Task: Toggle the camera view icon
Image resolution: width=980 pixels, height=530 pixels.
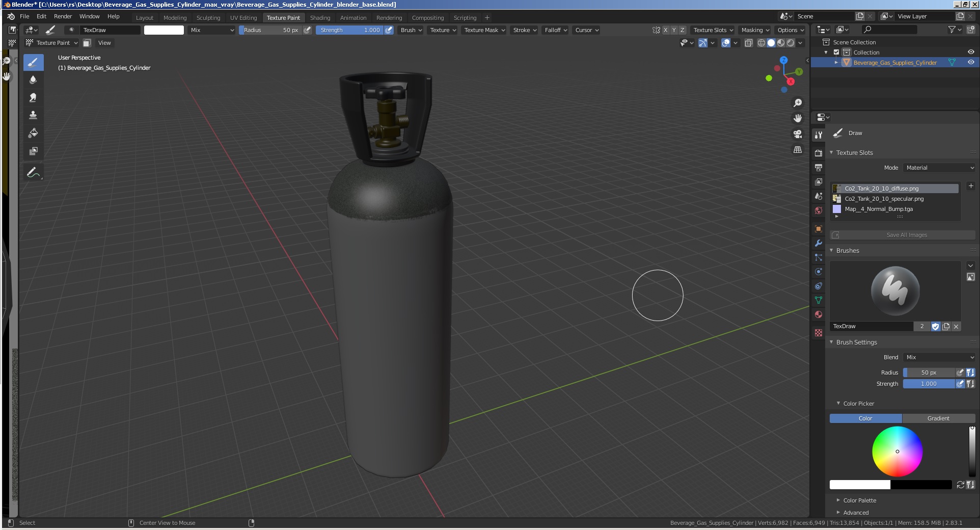Action: point(798,134)
